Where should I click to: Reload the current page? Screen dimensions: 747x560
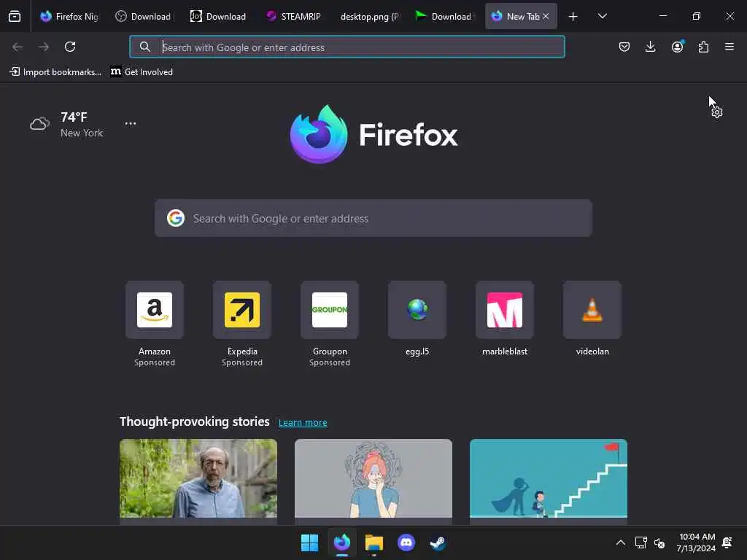[70, 47]
